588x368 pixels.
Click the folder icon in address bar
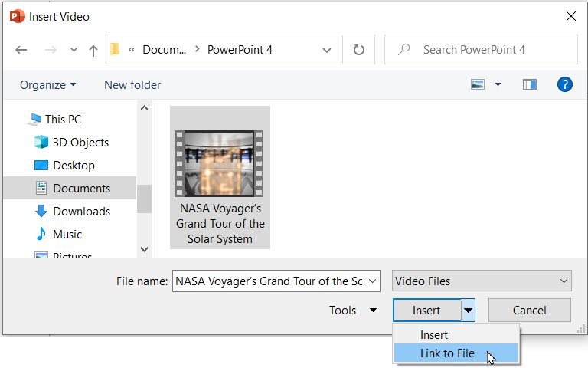pyautogui.click(x=115, y=49)
